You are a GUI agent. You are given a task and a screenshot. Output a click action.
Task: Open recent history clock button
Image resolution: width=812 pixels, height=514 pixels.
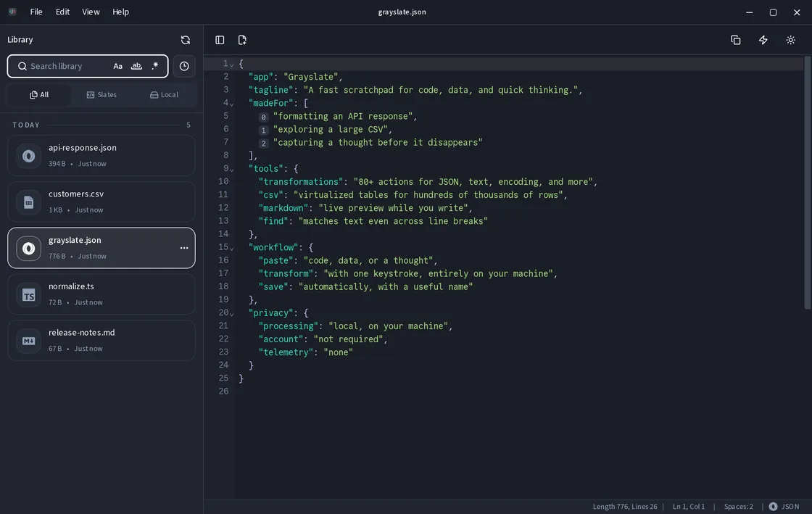184,66
